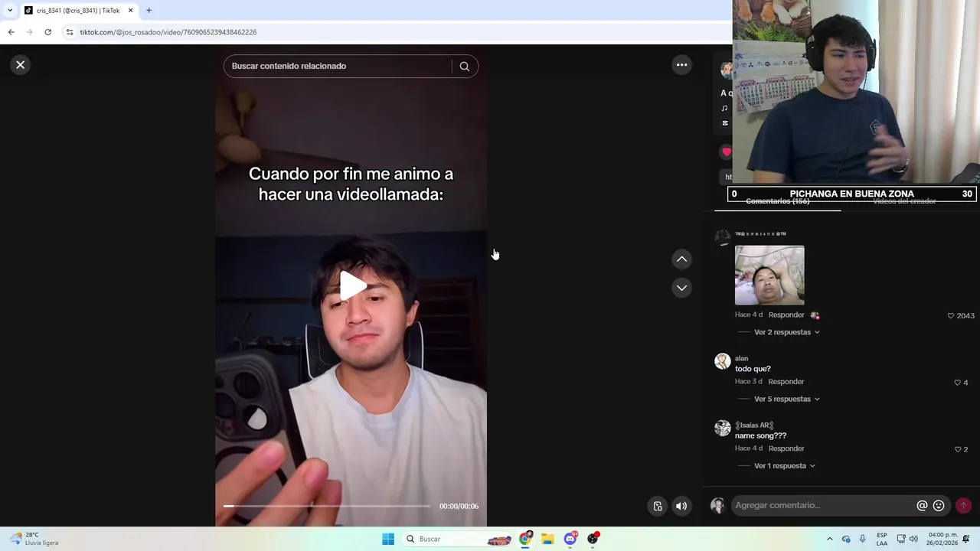Open the ESP LAA language switcher
The height and width of the screenshot is (551, 980).
(882, 539)
